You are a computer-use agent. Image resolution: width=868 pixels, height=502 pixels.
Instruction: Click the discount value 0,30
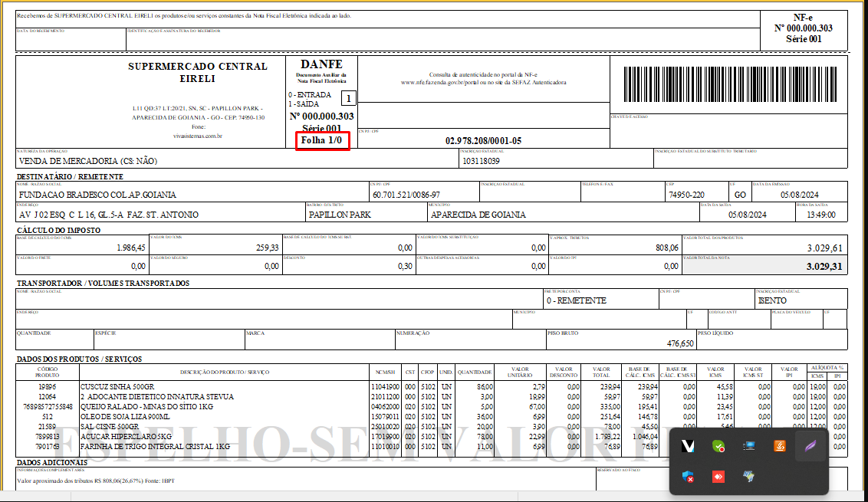[x=405, y=266]
